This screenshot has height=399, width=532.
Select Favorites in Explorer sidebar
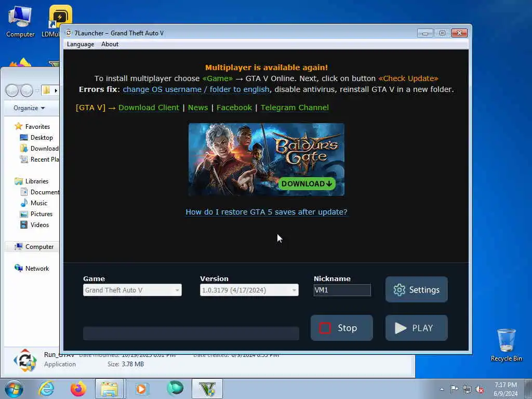pyautogui.click(x=32, y=127)
